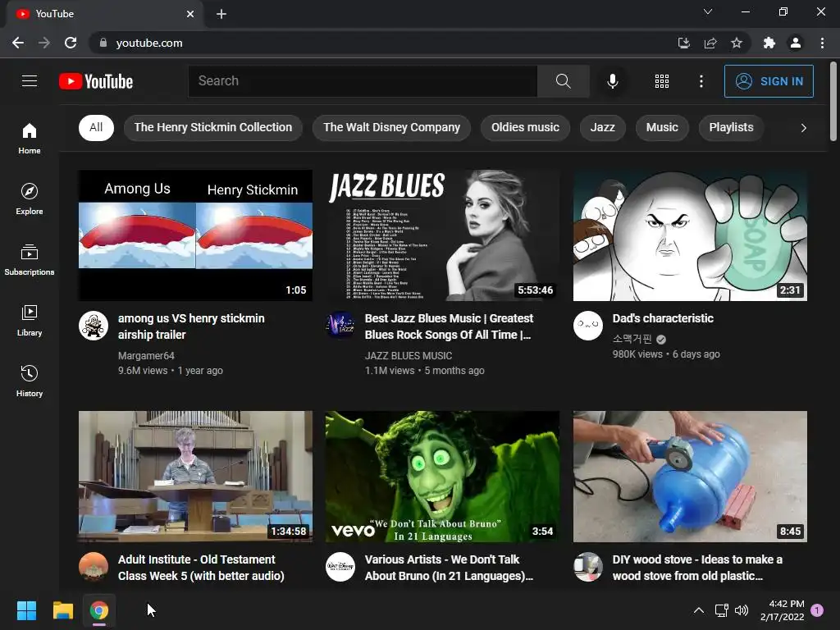Open File Explorer from taskbar
The height and width of the screenshot is (630, 840).
click(62, 610)
